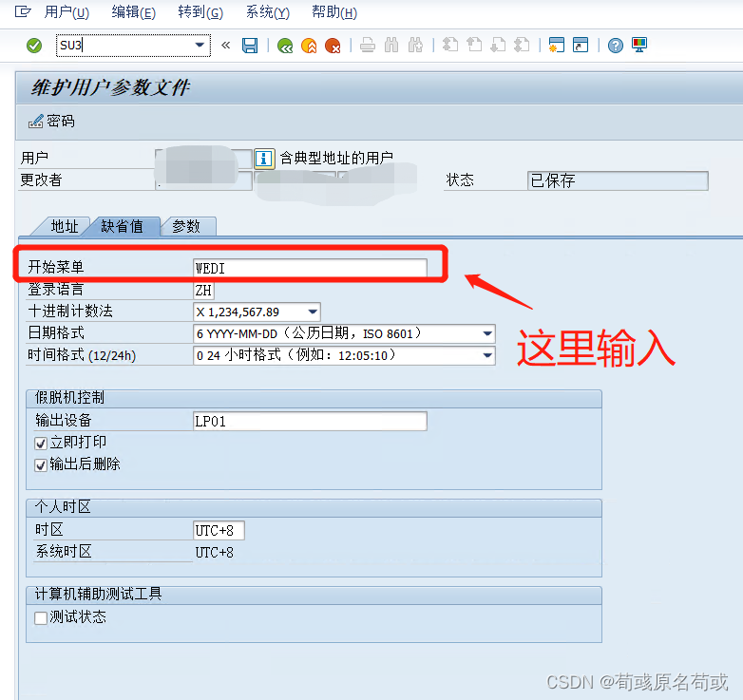Image resolution: width=743 pixels, height=700 pixels.
Task: Open Customize Local Layout monitor icon
Action: [x=639, y=46]
